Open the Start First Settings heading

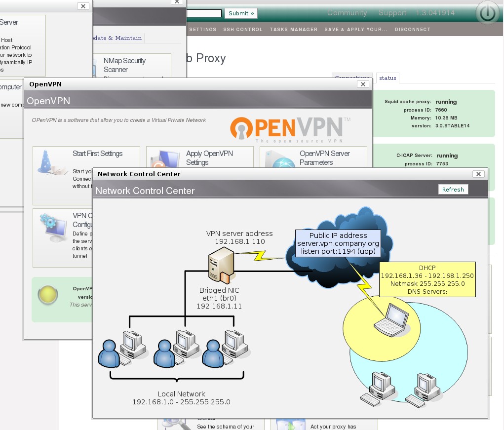pyautogui.click(x=97, y=154)
